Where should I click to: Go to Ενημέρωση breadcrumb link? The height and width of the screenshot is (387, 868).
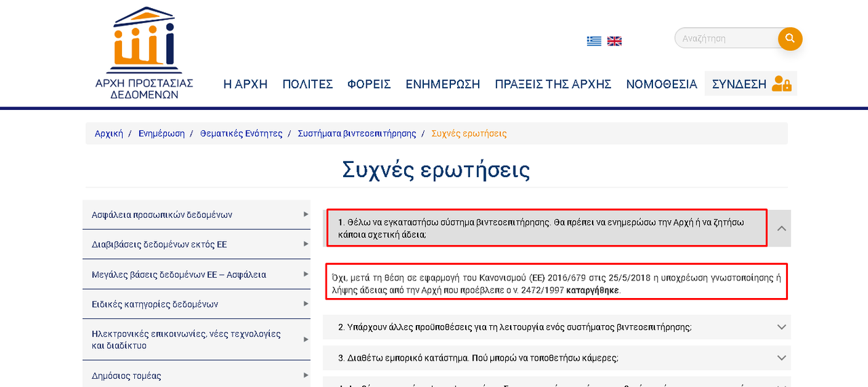click(161, 133)
